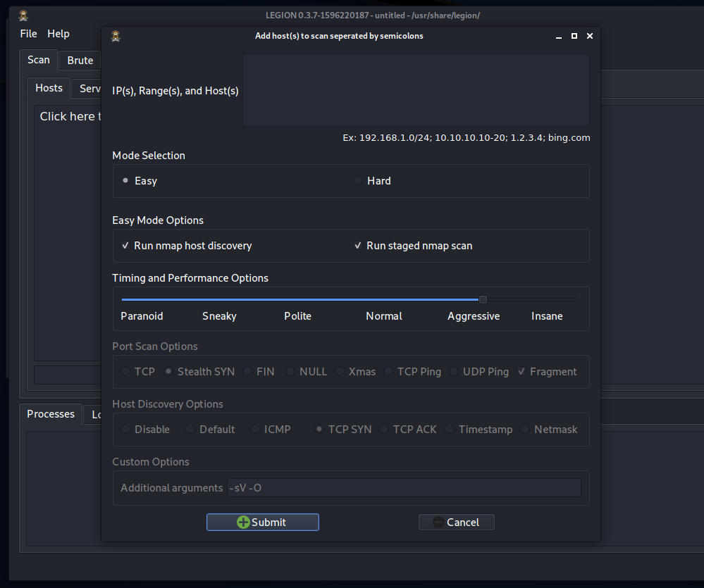The image size is (704, 588).
Task: Open the Help menu
Action: click(58, 34)
